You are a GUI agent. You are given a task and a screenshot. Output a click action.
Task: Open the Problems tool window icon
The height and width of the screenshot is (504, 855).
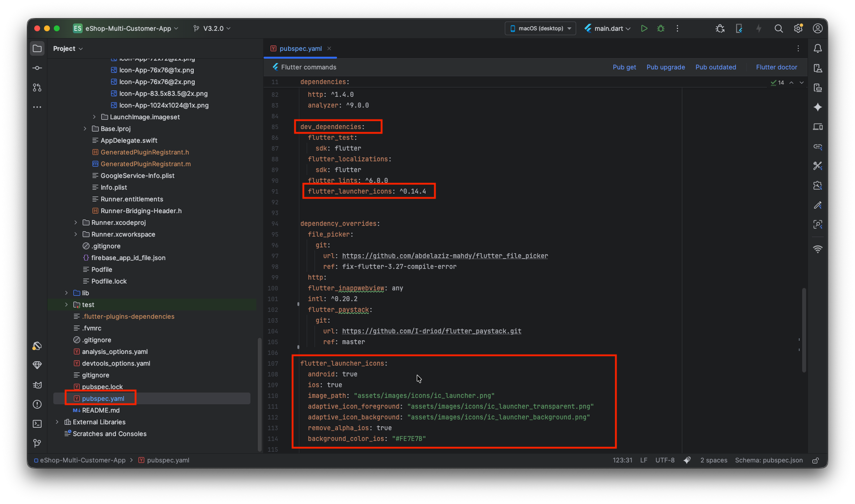click(37, 404)
